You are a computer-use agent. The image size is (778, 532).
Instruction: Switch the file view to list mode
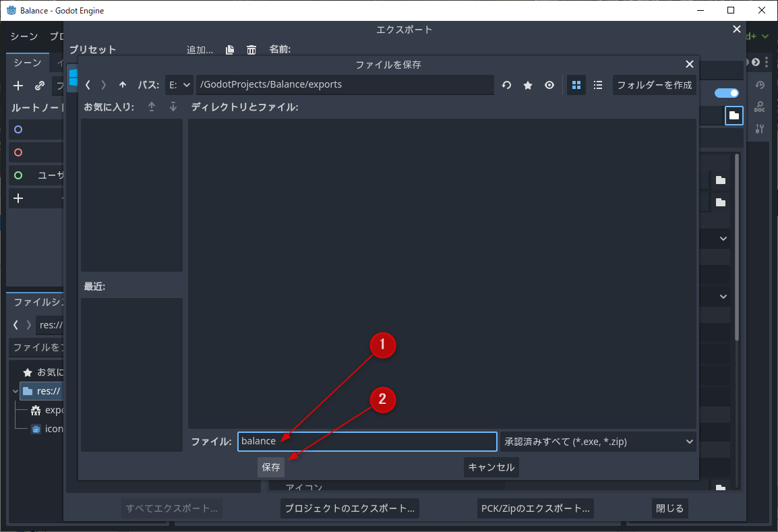pos(598,85)
